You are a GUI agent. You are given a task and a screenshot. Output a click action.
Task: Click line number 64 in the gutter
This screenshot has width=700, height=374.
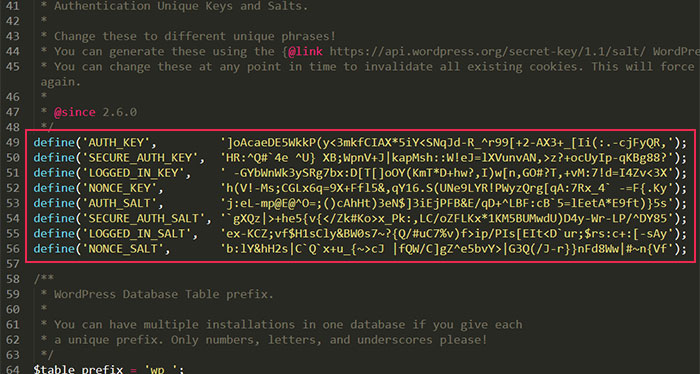pyautogui.click(x=13, y=369)
